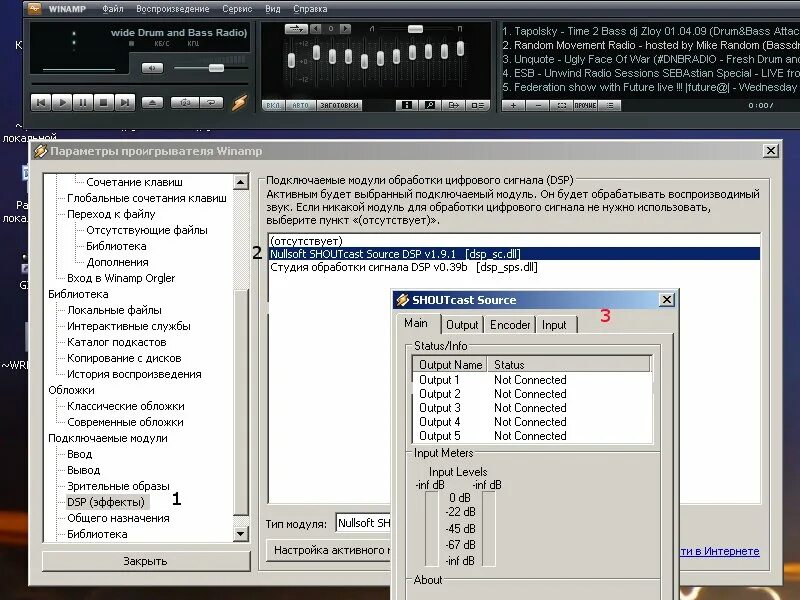
Task: Select Output 3 row in status list
Action: (531, 408)
